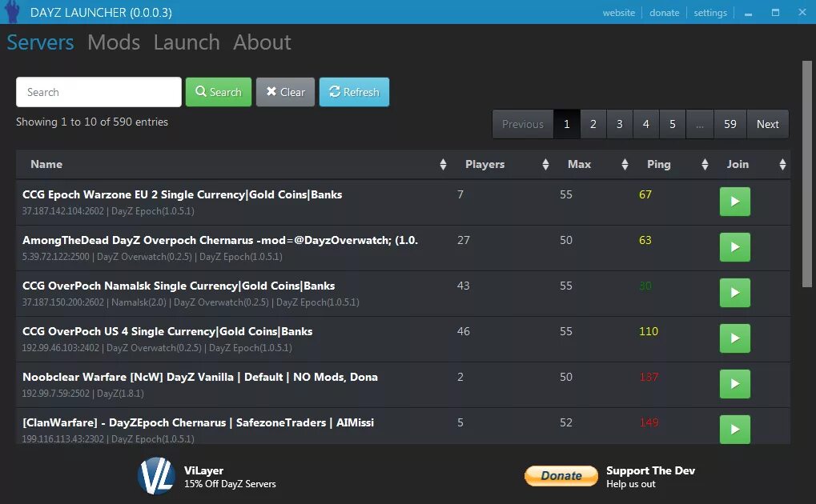Select pagination page 3
This screenshot has height=504, width=816.
click(620, 124)
